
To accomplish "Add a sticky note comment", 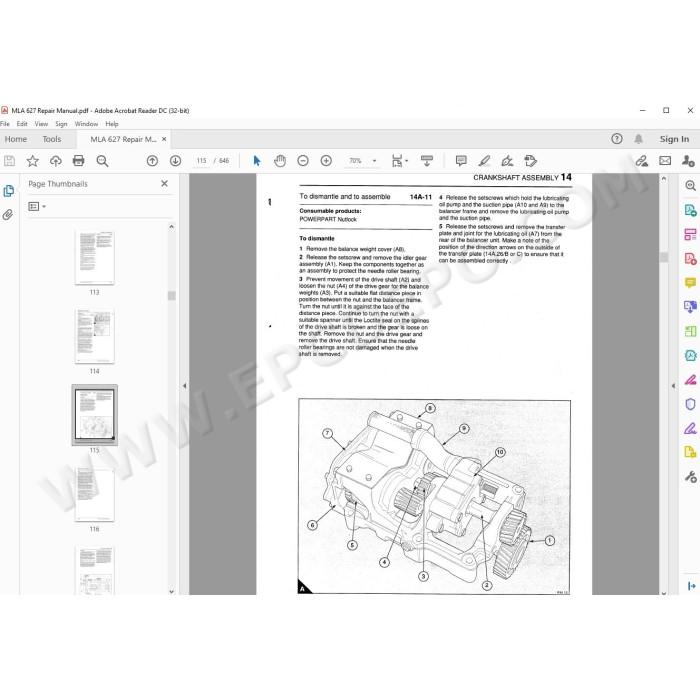I will [x=461, y=161].
